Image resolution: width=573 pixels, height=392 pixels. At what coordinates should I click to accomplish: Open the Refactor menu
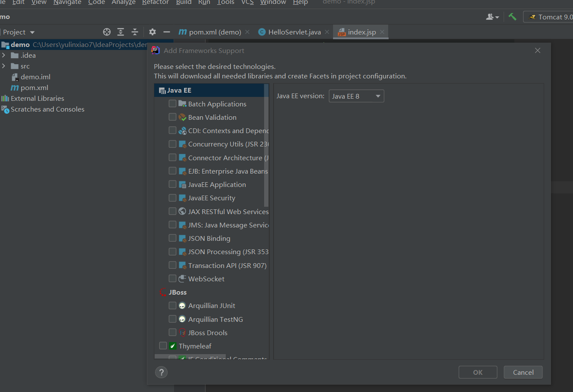(156, 3)
